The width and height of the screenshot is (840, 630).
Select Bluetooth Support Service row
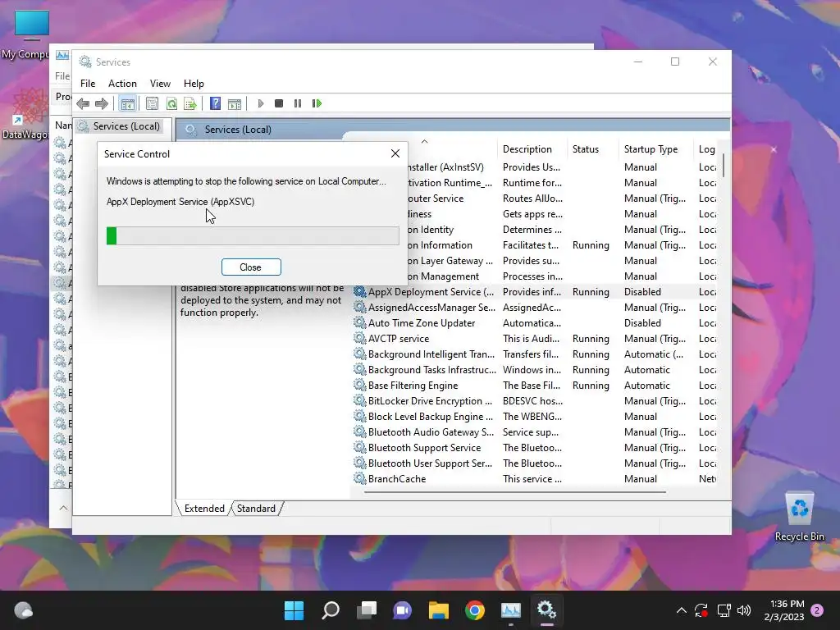(x=535, y=447)
